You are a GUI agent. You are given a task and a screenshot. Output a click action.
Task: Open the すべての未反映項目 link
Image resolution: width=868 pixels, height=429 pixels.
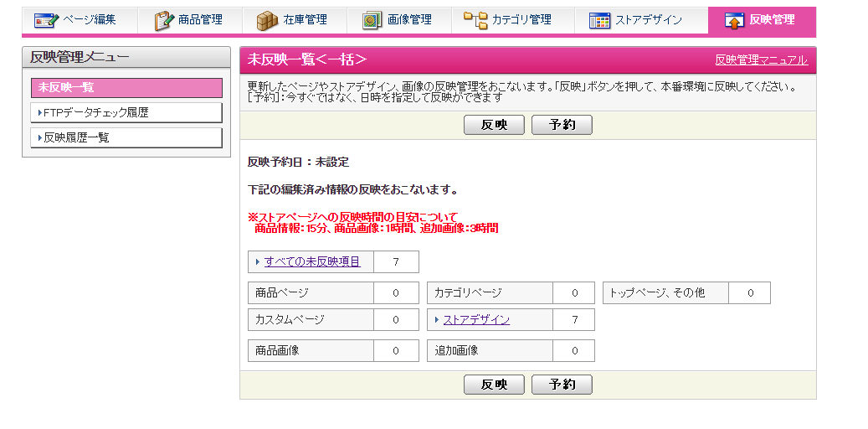312,261
